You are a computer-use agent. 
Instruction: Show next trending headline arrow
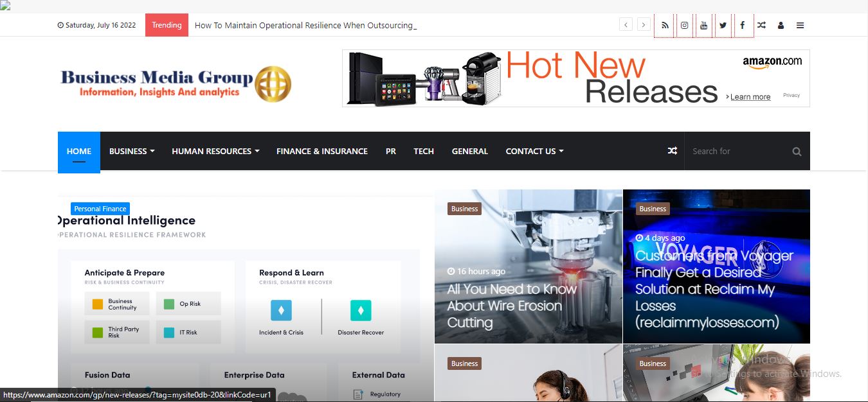643,25
